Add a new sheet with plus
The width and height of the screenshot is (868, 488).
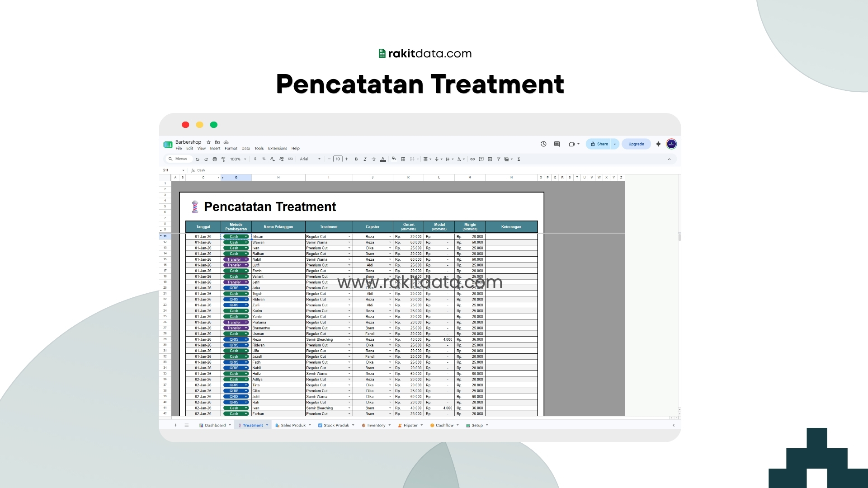[176, 425]
